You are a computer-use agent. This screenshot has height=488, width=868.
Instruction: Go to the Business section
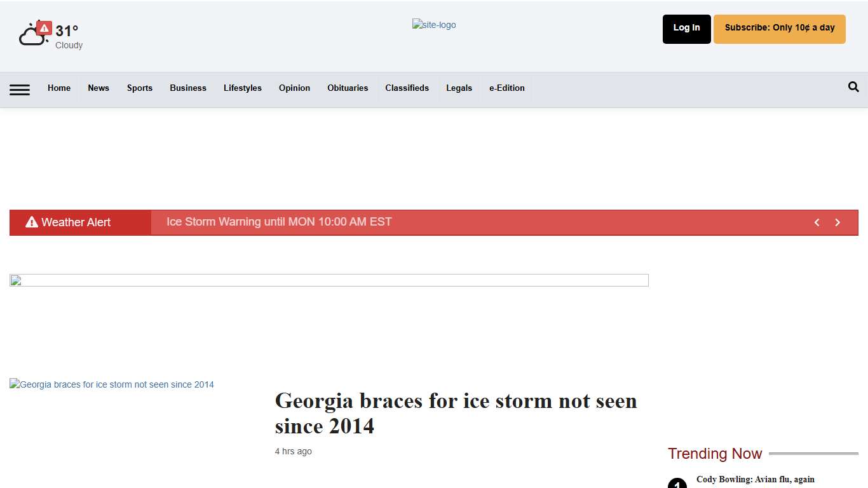coord(188,88)
